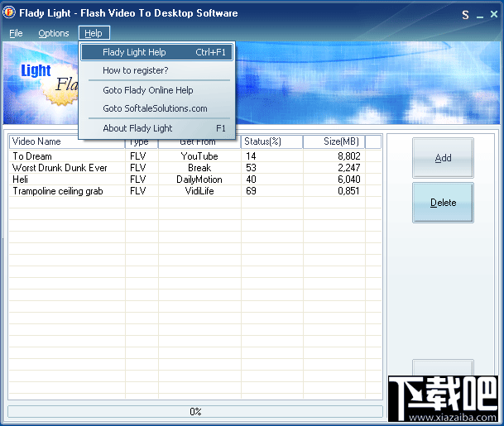504x426 pixels.
Task: Sort by Size(MB) column header
Action: pos(334,141)
